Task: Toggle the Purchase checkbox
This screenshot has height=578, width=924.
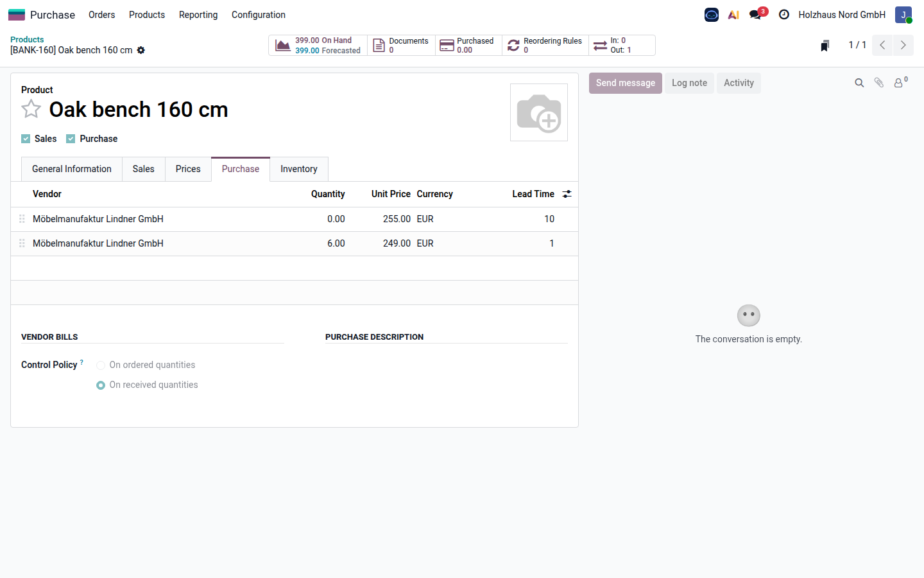Action: [x=71, y=139]
